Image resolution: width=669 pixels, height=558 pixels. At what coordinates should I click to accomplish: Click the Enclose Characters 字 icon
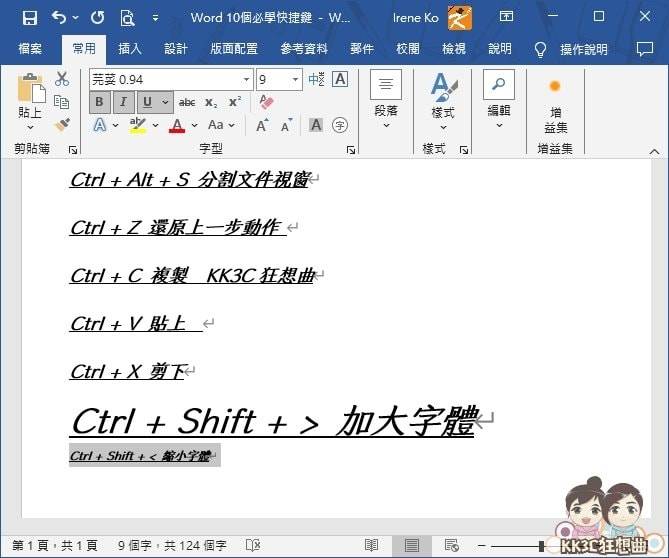pos(340,125)
